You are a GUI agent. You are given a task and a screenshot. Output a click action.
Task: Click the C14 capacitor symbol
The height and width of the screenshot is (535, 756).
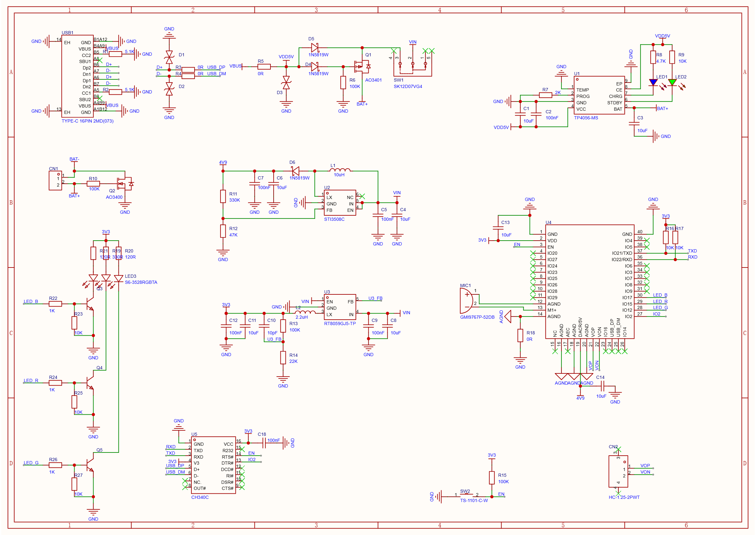[x=602, y=386]
